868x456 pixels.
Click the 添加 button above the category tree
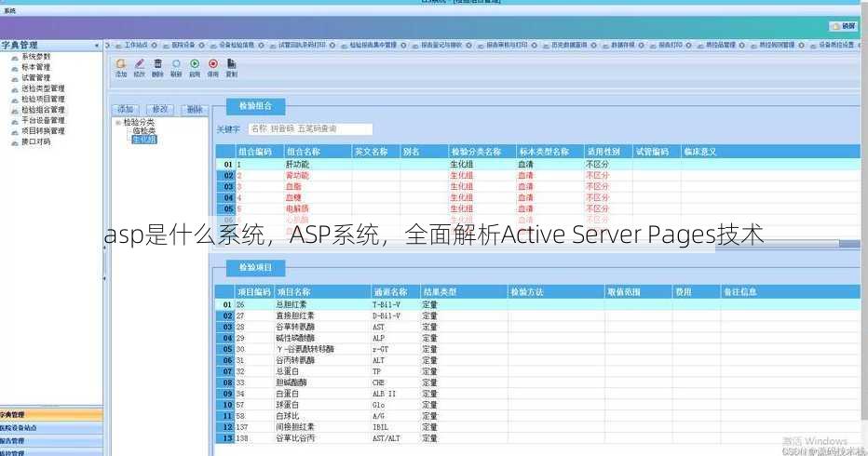coord(126,109)
